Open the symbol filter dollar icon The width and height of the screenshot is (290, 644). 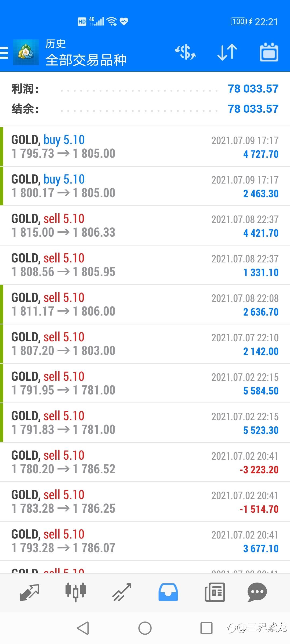coord(185,52)
